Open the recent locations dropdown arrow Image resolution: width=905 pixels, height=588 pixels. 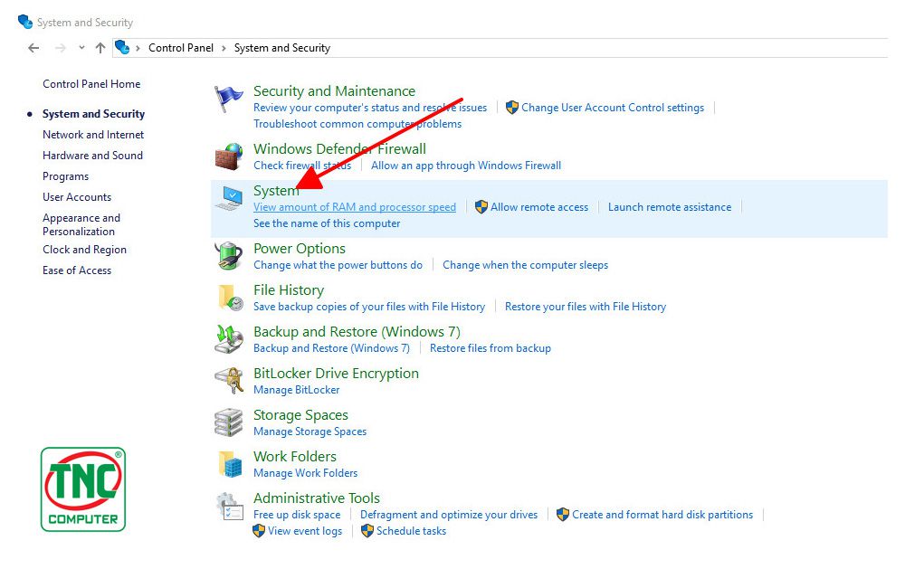point(81,48)
